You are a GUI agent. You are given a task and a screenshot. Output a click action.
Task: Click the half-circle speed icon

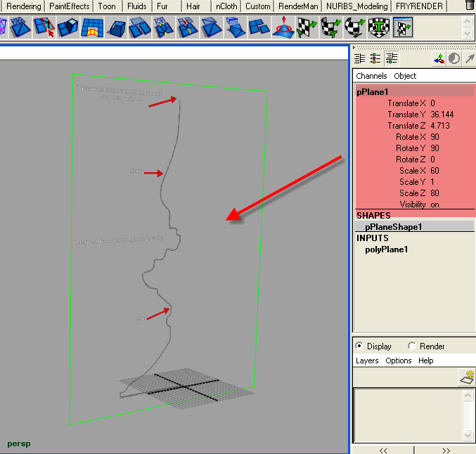click(454, 59)
